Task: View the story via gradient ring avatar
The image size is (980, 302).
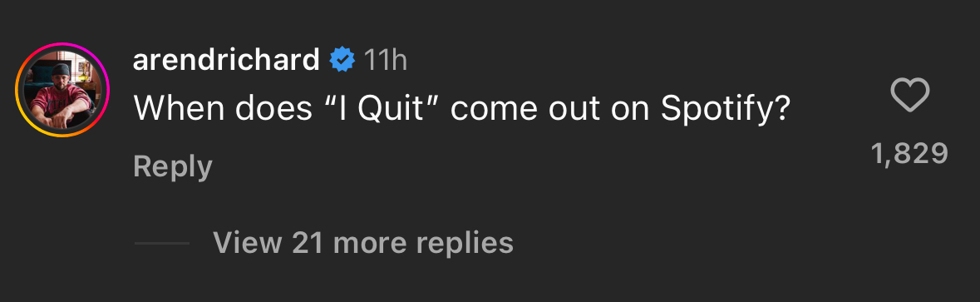Action: pyautogui.click(x=62, y=90)
